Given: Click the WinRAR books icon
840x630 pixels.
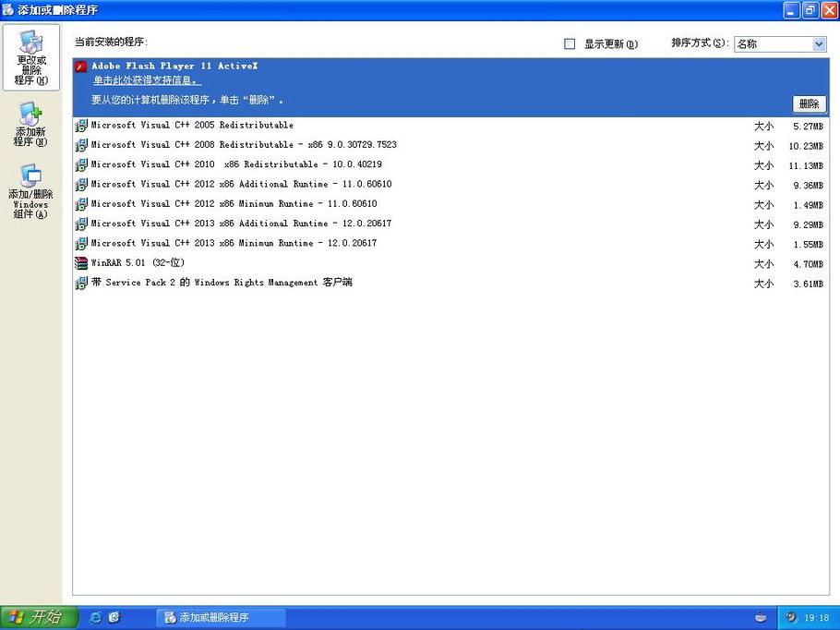Looking at the screenshot, I should tap(81, 263).
